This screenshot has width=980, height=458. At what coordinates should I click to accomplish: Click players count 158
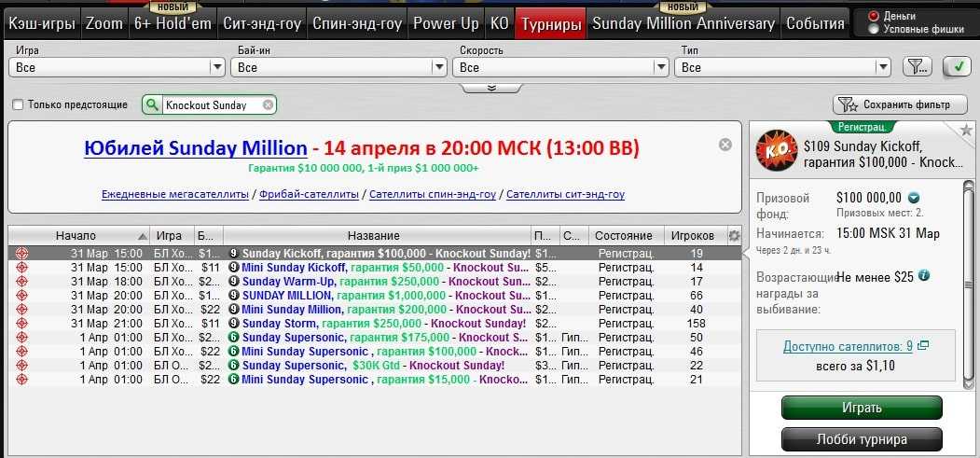click(695, 323)
